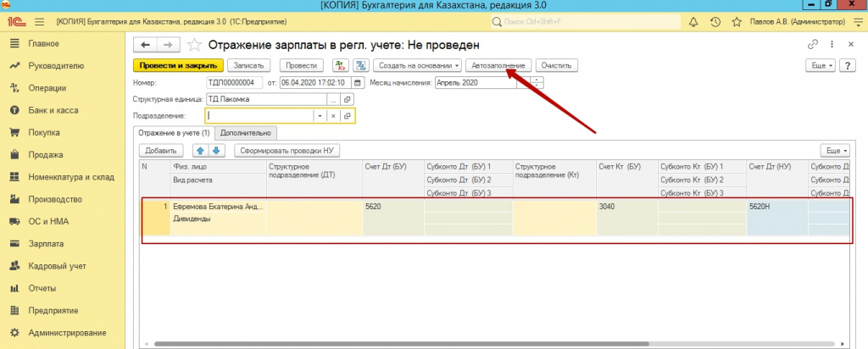Select the Счет Кт cell 3040
868x349 pixels.
pos(627,218)
